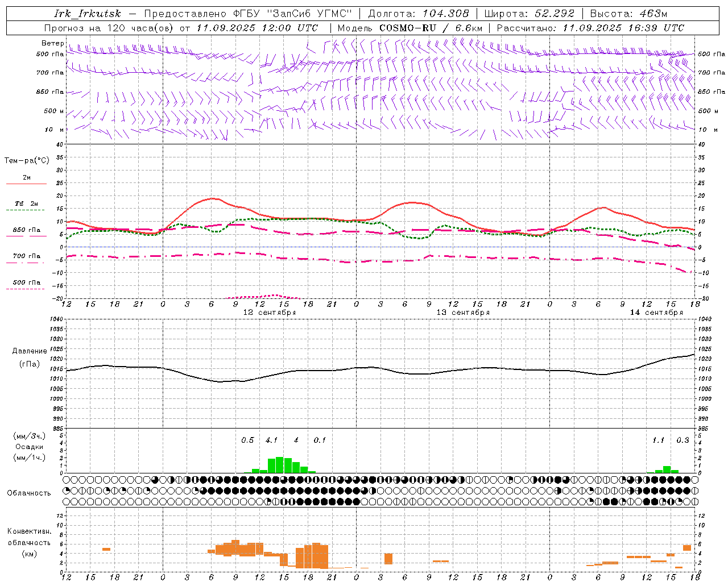
Task: Click the (мм/1ч.) precipitation unit label
Action: [x=30, y=458]
